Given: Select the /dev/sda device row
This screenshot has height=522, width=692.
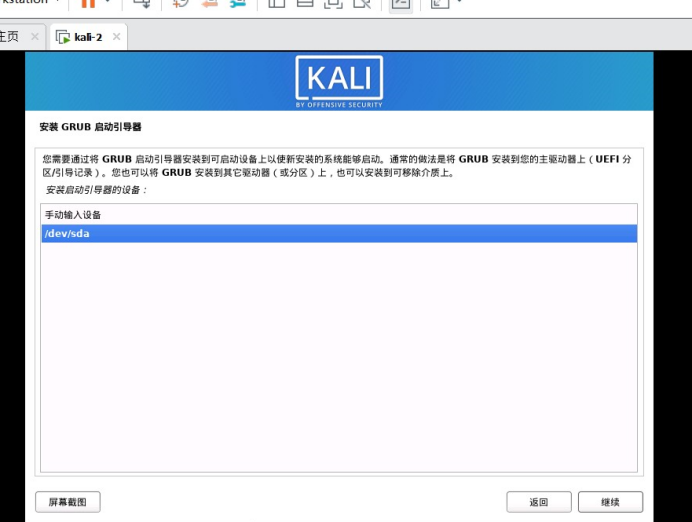Looking at the screenshot, I should [339, 233].
